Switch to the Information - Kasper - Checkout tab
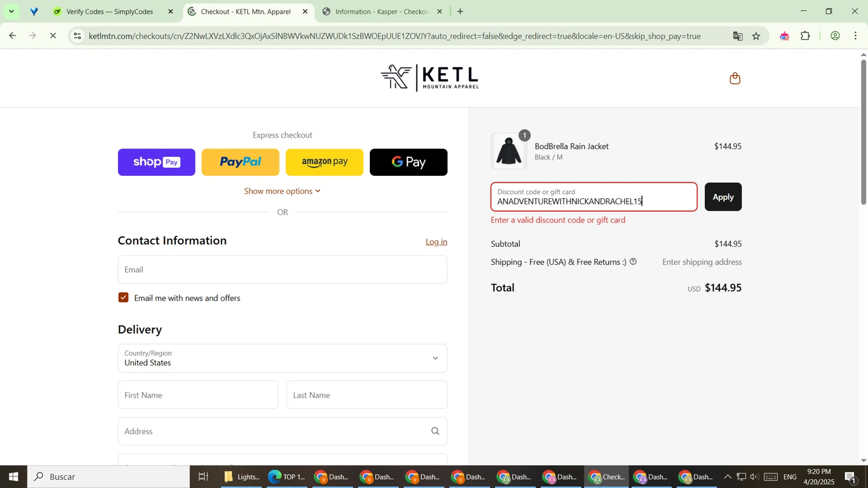This screenshot has height=488, width=868. [382, 12]
